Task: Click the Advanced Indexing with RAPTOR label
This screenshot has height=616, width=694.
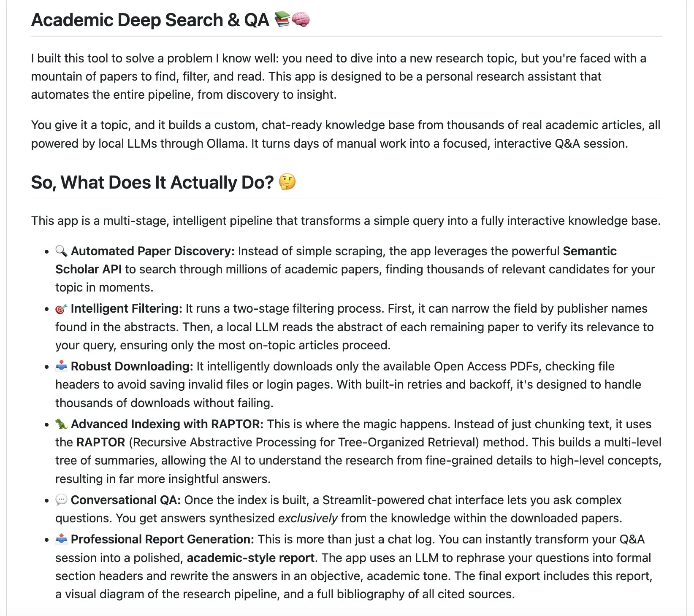Action: click(x=167, y=424)
